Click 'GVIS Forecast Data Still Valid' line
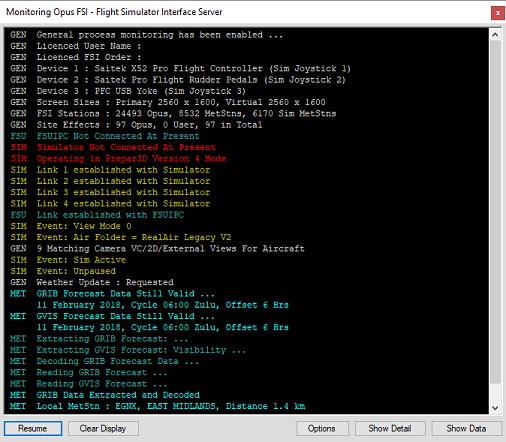 pyautogui.click(x=112, y=316)
